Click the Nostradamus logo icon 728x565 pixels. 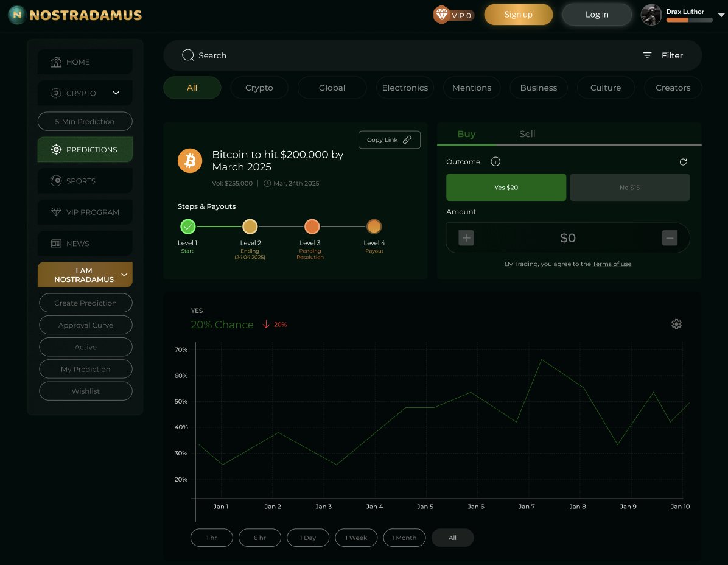click(17, 15)
